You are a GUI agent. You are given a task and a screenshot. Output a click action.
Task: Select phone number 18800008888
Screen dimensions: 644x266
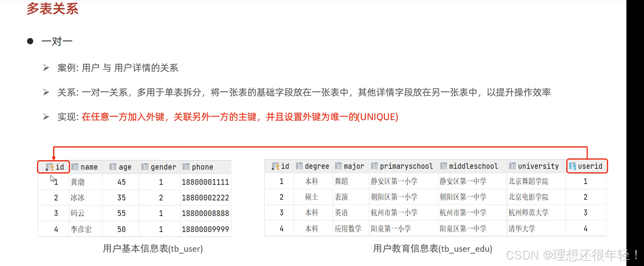point(205,213)
